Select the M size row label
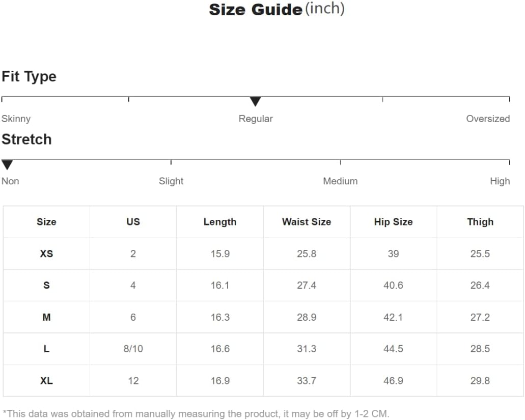This screenshot has height=420, width=525. pos(46,317)
